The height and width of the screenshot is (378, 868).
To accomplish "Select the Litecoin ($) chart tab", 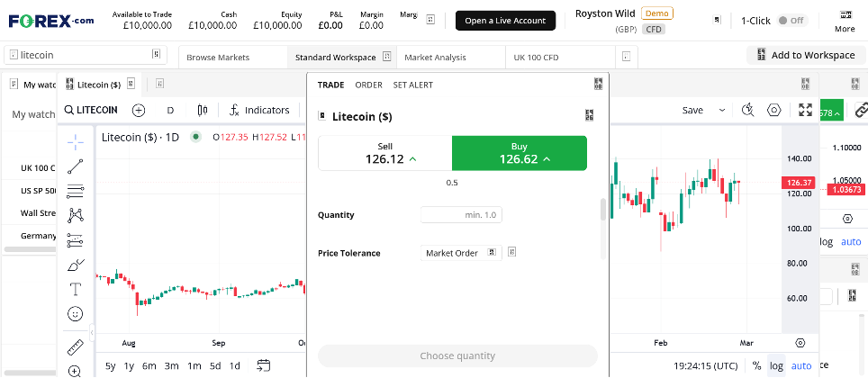I will click(x=100, y=84).
